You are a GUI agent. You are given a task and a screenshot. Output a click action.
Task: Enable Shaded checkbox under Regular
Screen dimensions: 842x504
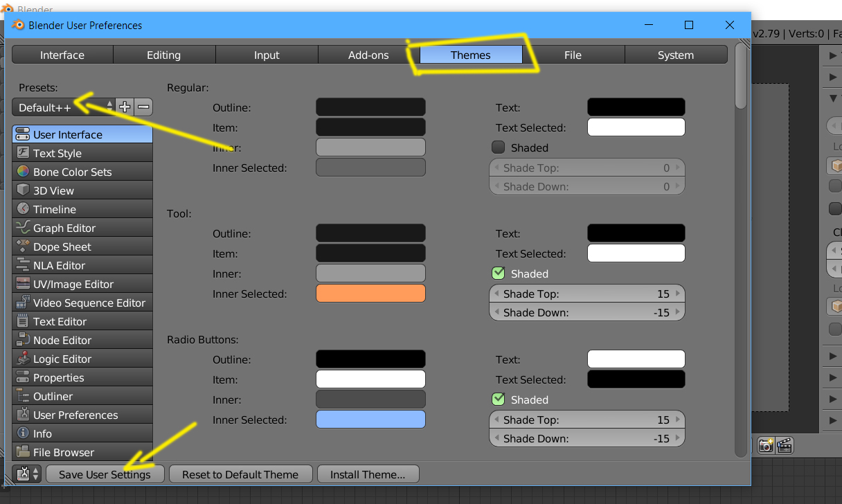pyautogui.click(x=498, y=147)
